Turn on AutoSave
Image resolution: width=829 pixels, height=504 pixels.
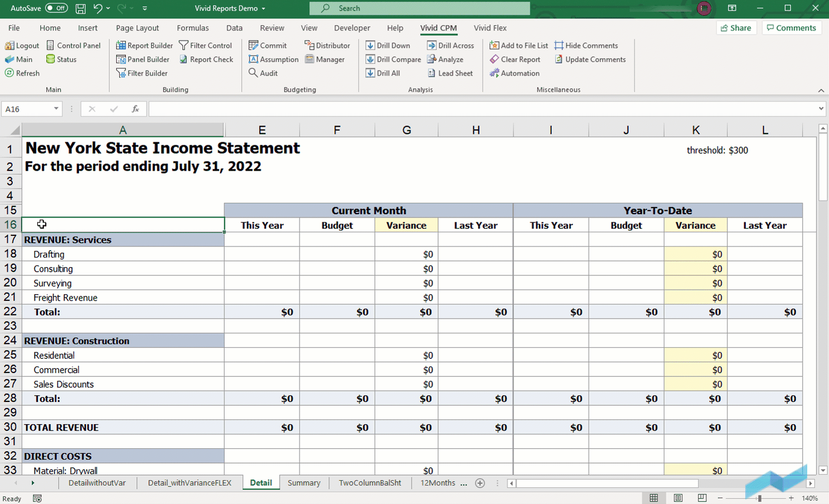(x=56, y=8)
